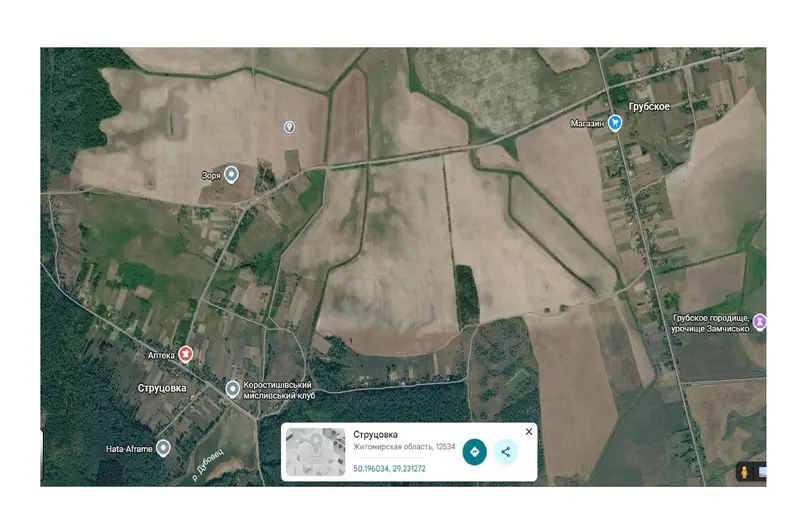Open the purple Грубское городище landmark marker
Viewport: 800px width, 525px height.
[760, 322]
